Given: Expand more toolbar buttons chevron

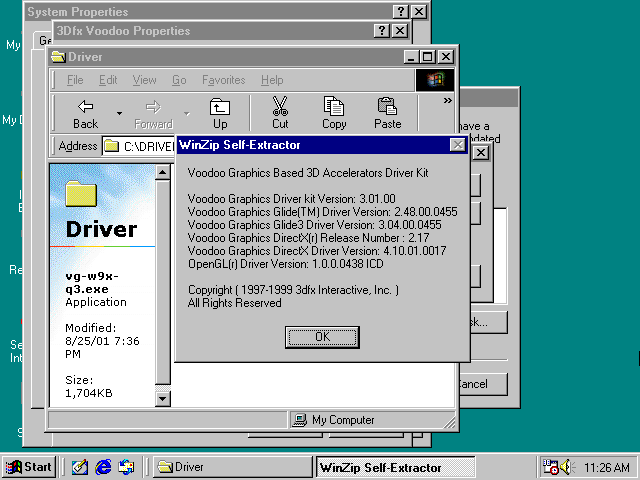Looking at the screenshot, I should click(447, 100).
